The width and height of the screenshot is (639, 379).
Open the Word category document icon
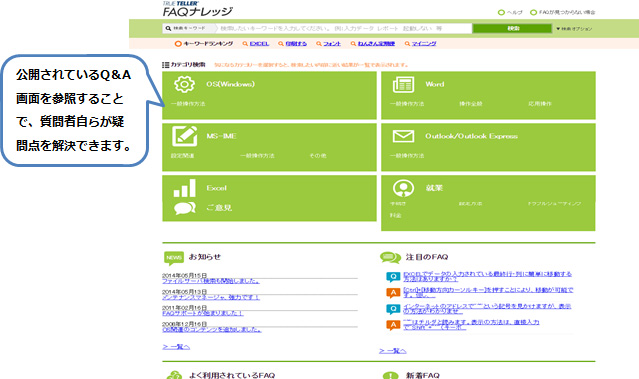[403, 84]
